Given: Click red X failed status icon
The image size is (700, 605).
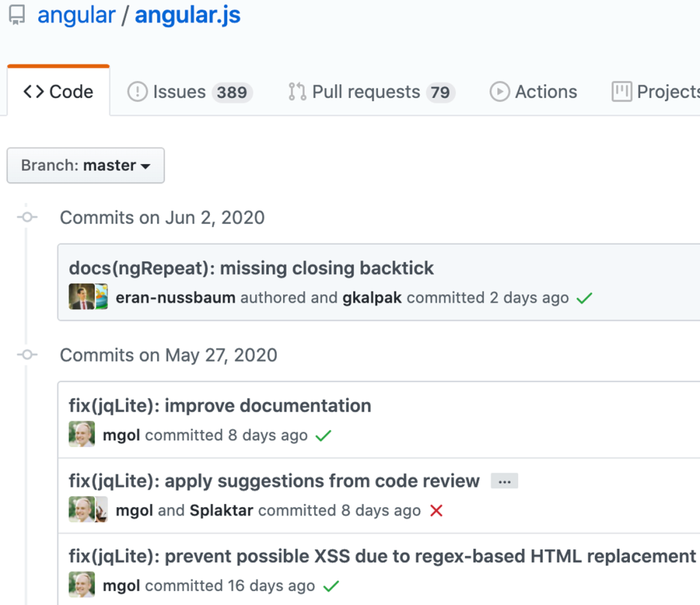Looking at the screenshot, I should tap(436, 510).
